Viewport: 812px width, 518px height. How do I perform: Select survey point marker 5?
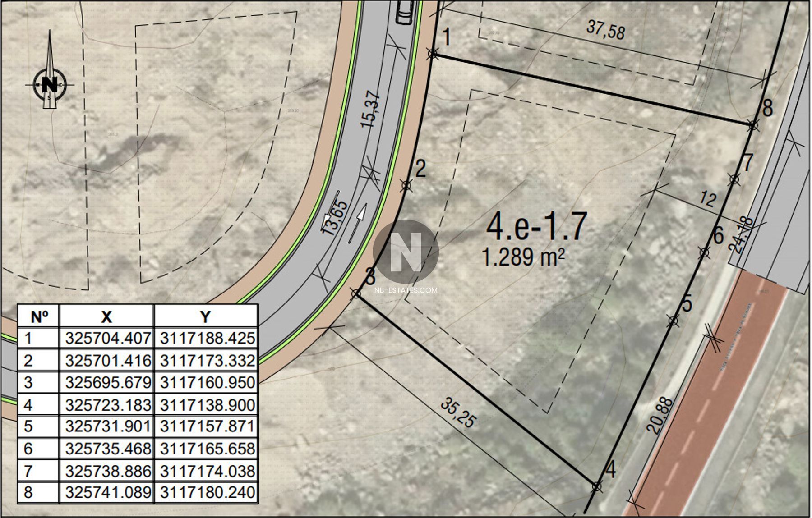coord(673,321)
